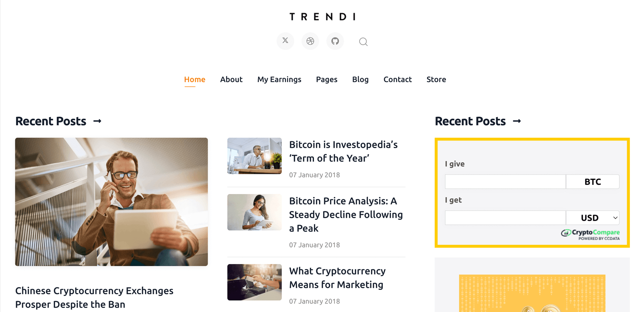Click the CryptoCompare logo
Viewport: 644px width, 312px height.
coord(590,234)
